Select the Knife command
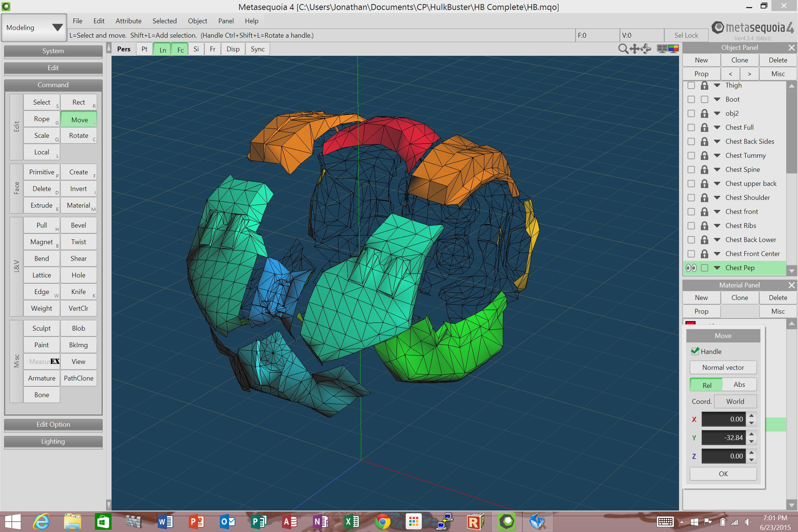 tap(79, 292)
